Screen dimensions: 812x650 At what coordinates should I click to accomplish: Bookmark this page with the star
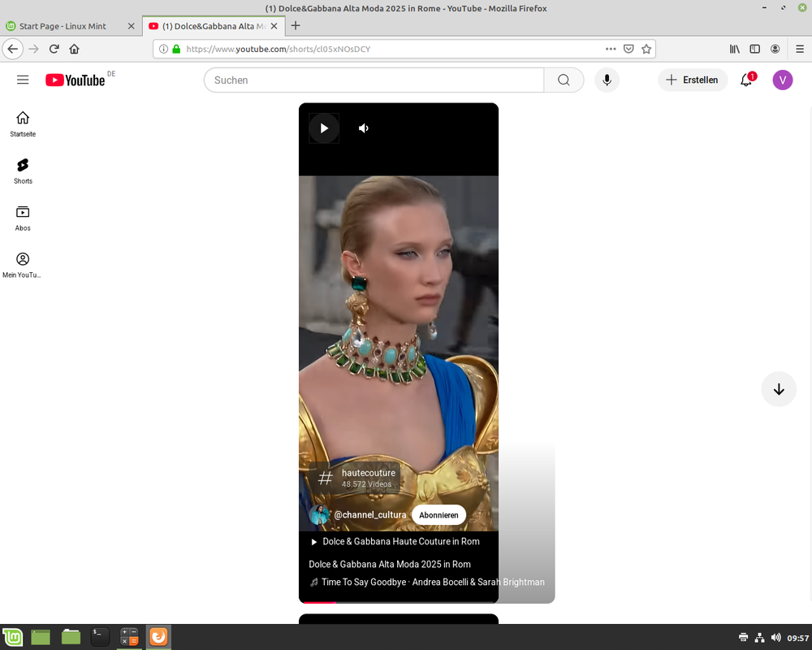(x=646, y=49)
